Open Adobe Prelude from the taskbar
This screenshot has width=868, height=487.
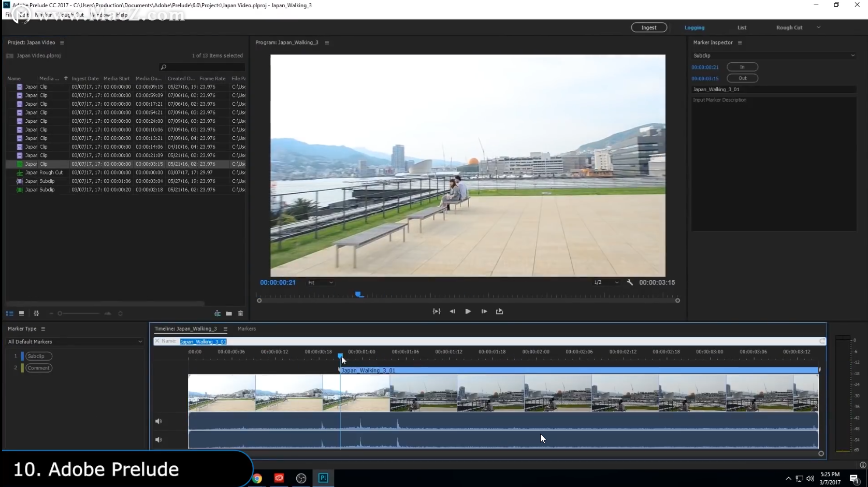[323, 478]
